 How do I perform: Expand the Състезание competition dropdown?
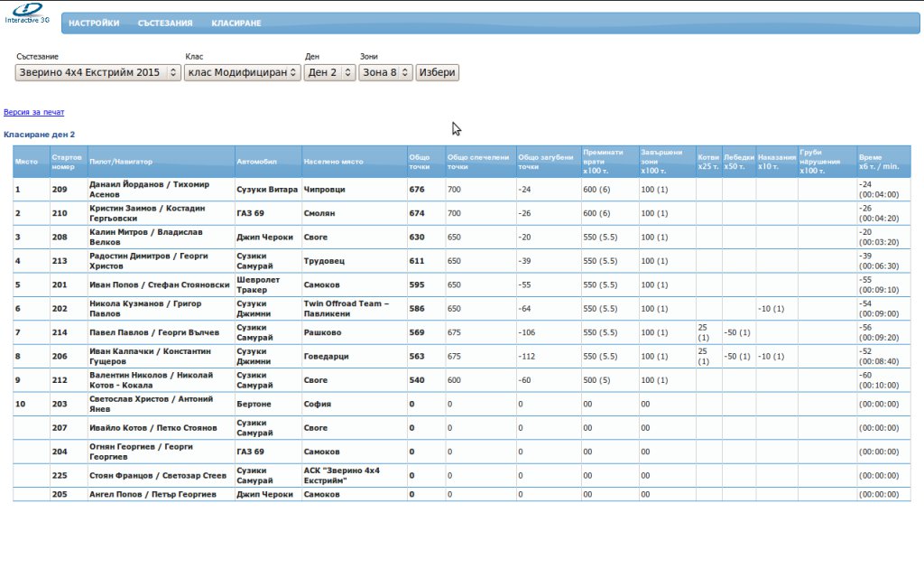98,72
